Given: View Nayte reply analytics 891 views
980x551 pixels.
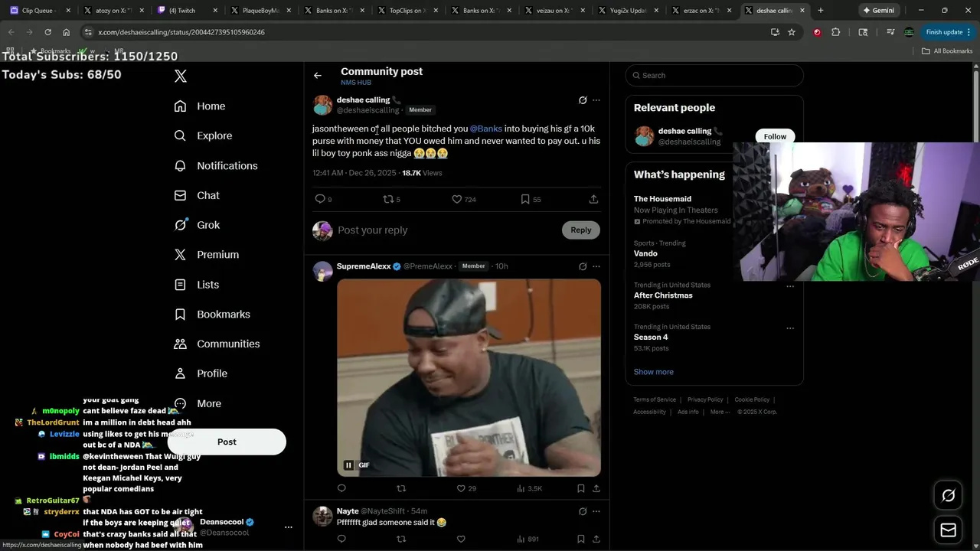Looking at the screenshot, I should pyautogui.click(x=528, y=539).
